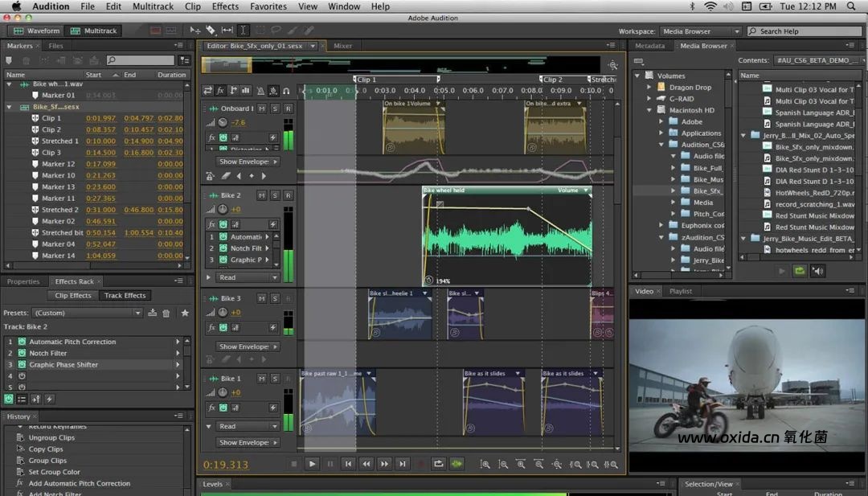Toggle snapping magnet icon
The width and height of the screenshot is (868, 496).
(286, 91)
